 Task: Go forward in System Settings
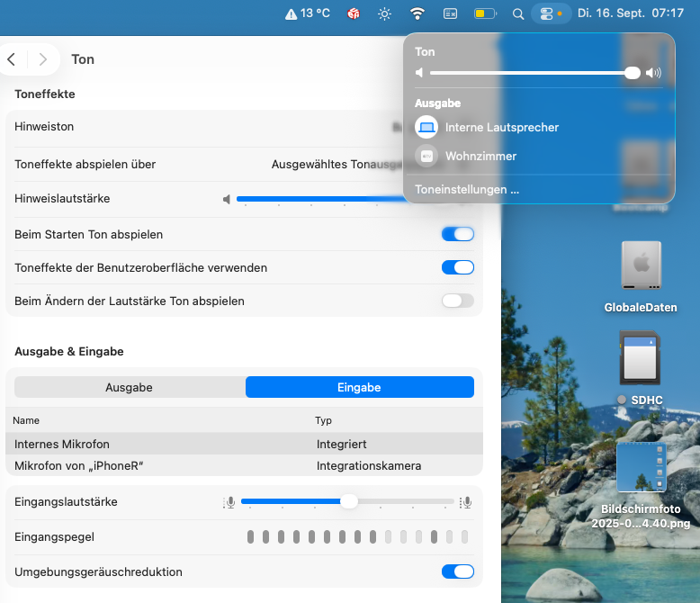point(43,59)
